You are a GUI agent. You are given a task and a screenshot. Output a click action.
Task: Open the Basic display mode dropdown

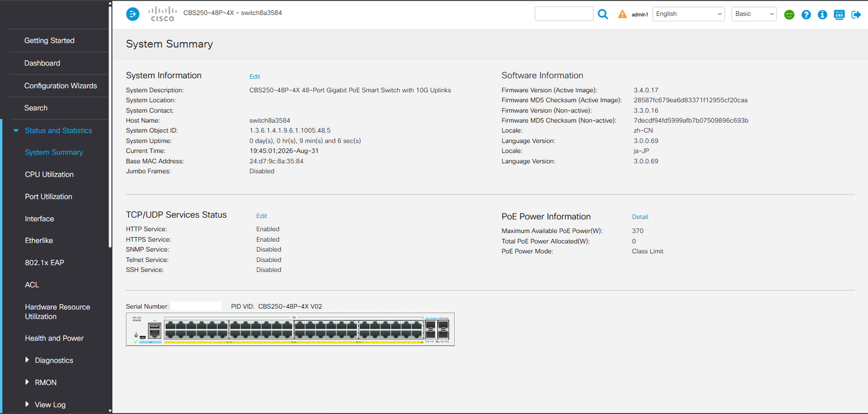[x=754, y=14]
